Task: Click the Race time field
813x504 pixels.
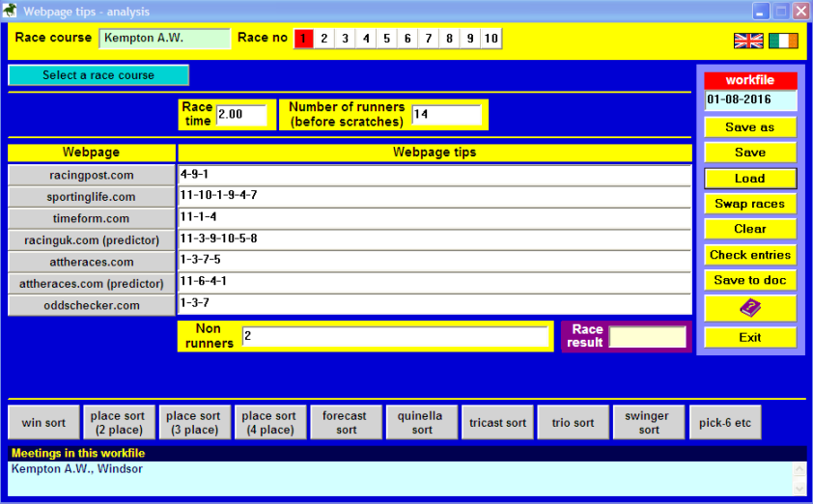Action: [x=241, y=115]
